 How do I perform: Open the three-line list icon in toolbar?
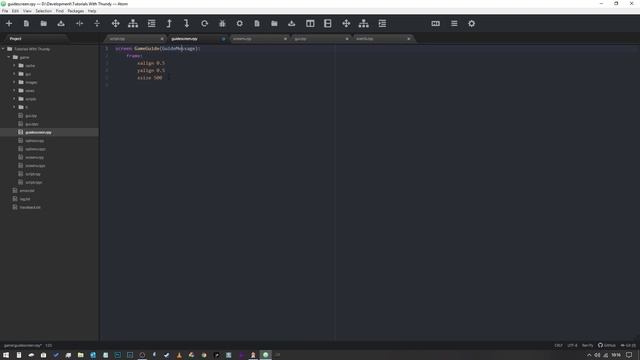tap(454, 24)
